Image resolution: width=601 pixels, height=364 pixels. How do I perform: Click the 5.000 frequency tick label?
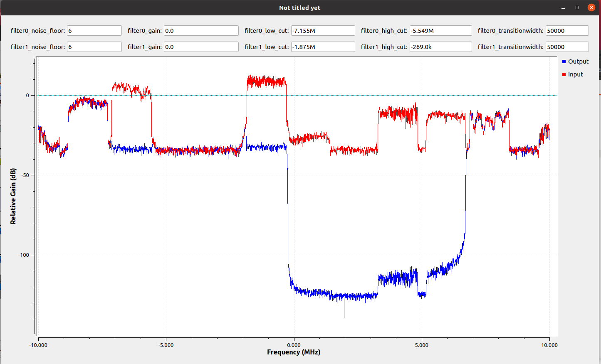pos(422,345)
